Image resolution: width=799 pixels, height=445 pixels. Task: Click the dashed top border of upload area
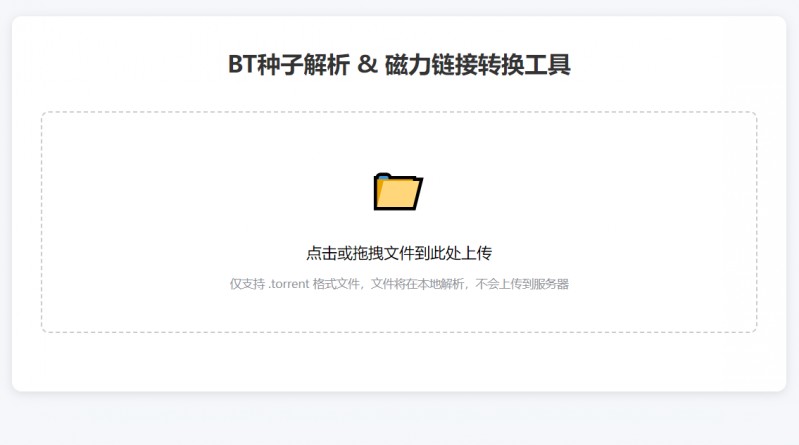(399, 112)
